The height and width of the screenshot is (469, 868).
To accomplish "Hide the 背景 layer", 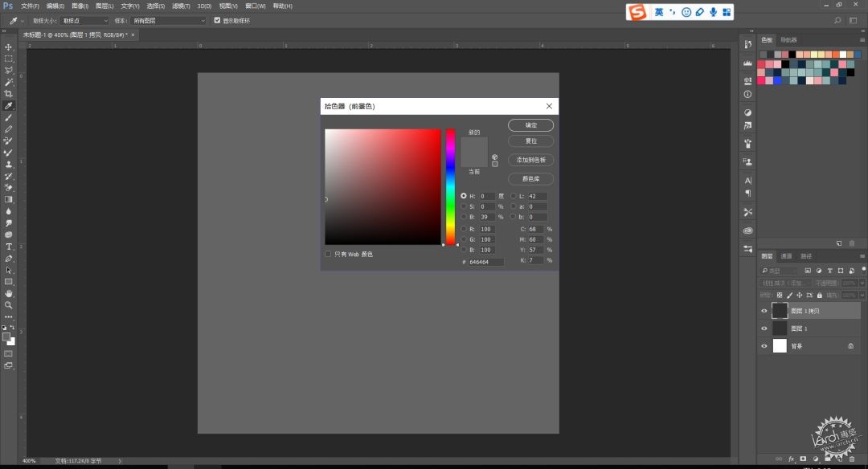I will click(x=764, y=346).
